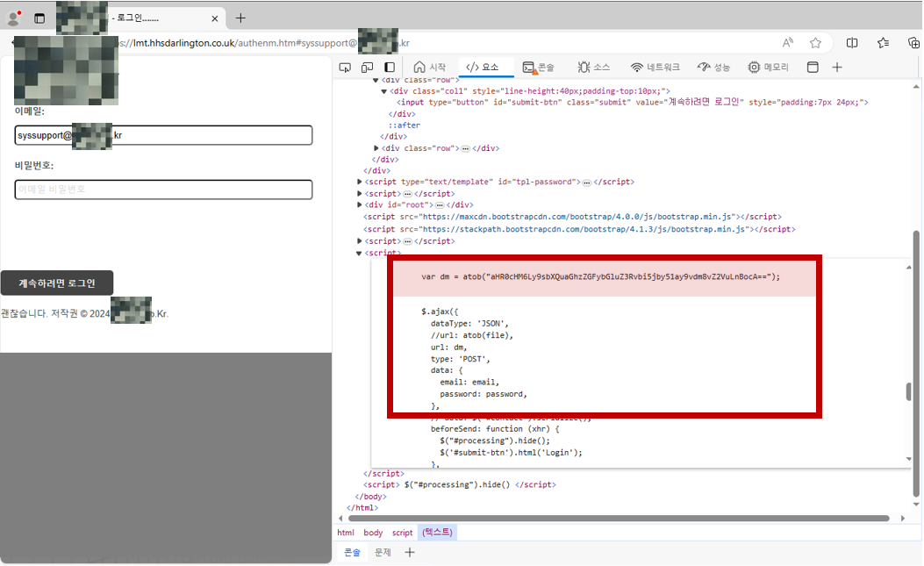Select the closing </html> tag row
Screen dimensions: 924x566
click(x=362, y=507)
